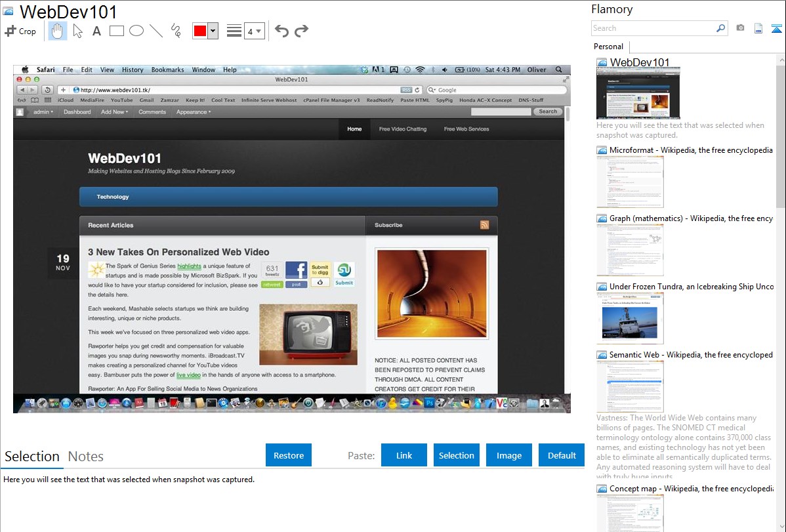786x532 pixels.
Task: Choose the arrow pointer tool
Action: point(77,31)
